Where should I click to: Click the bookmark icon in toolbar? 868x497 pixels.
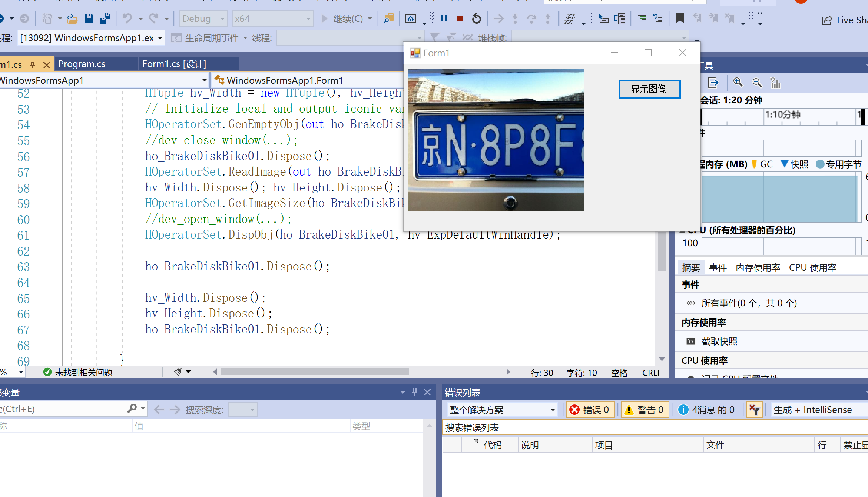680,19
